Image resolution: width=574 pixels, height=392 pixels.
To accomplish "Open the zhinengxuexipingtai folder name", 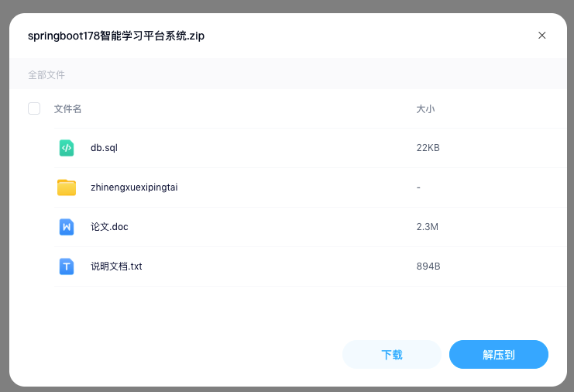I will pyautogui.click(x=134, y=187).
